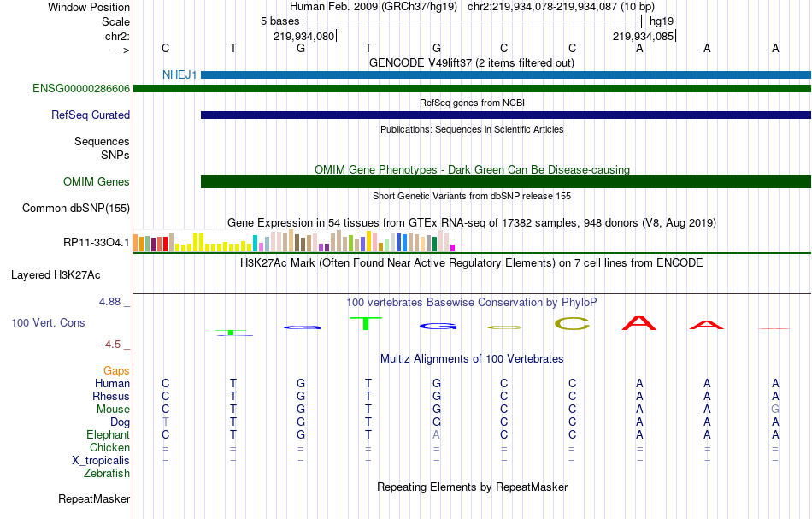Open Short Genetic Variants from dbSNP title
This screenshot has height=519, width=812.
click(x=472, y=196)
